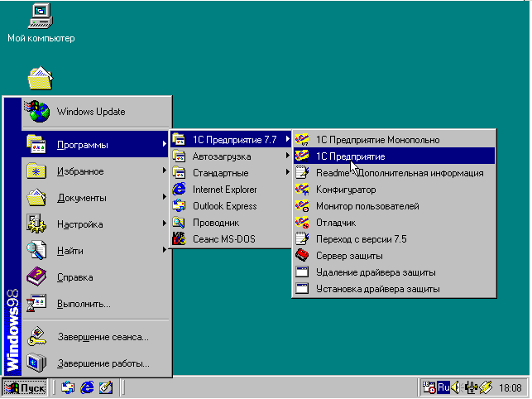Image resolution: width=532 pixels, height=399 pixels.
Task: Launch highlighted 1С Предприятие entry
Action: pos(395,156)
